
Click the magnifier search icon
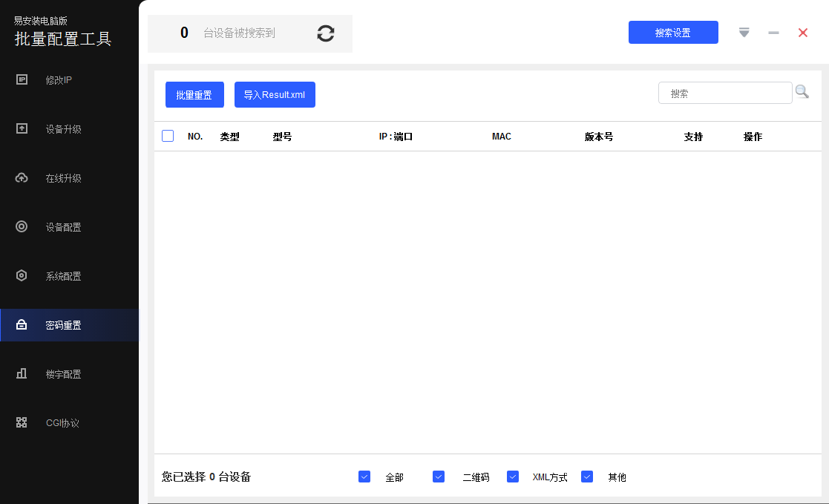tap(802, 92)
